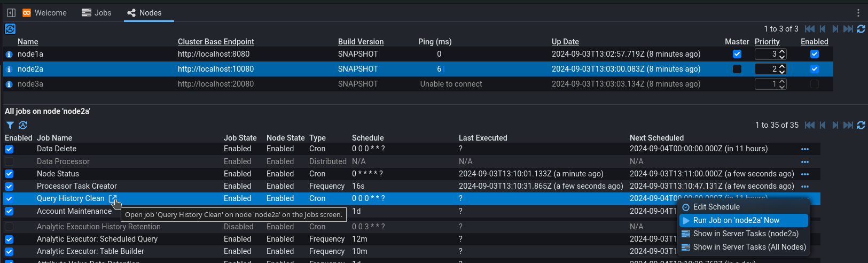Switch to the Jobs tab

97,13
